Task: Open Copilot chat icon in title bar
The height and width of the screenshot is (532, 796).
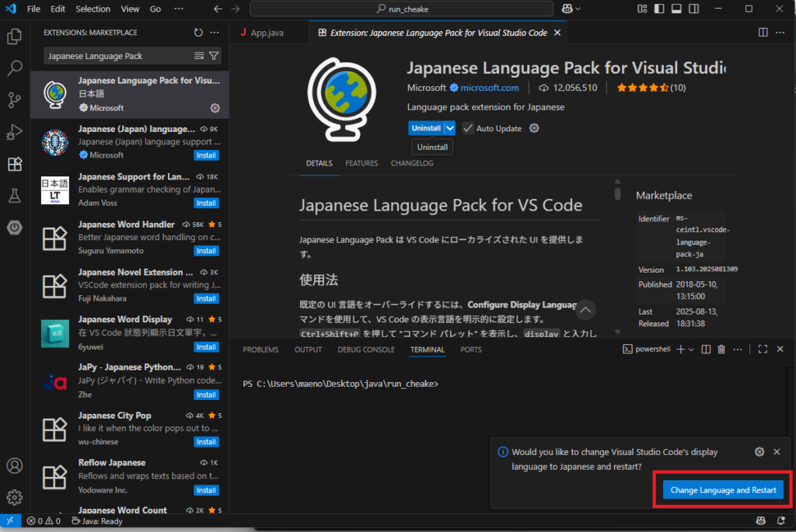Action: click(x=567, y=9)
